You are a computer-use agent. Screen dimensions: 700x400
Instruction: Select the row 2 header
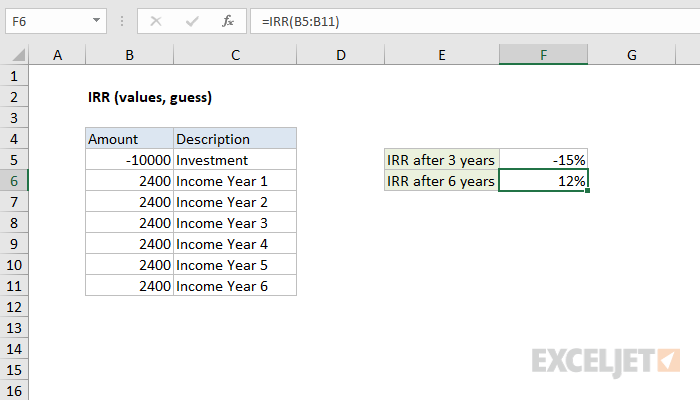[x=14, y=97]
